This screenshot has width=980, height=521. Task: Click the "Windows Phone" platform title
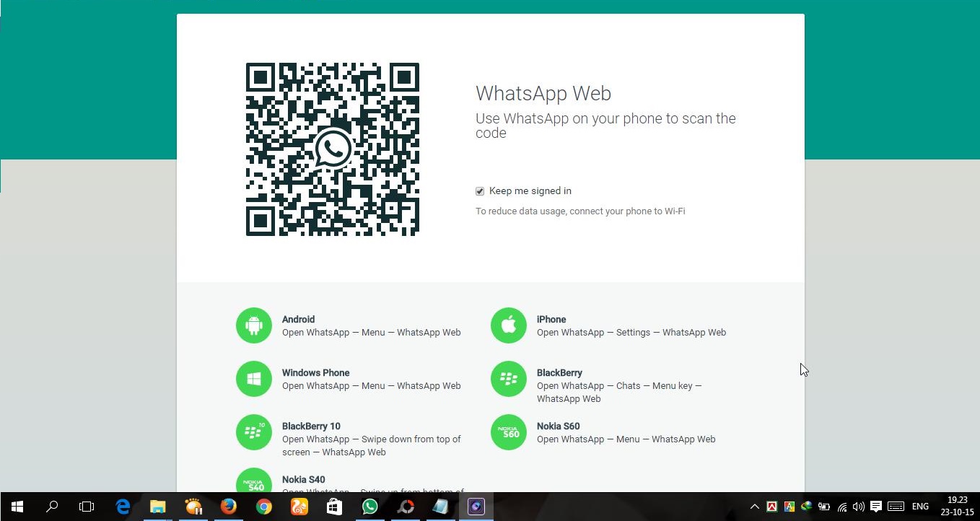[x=315, y=372]
